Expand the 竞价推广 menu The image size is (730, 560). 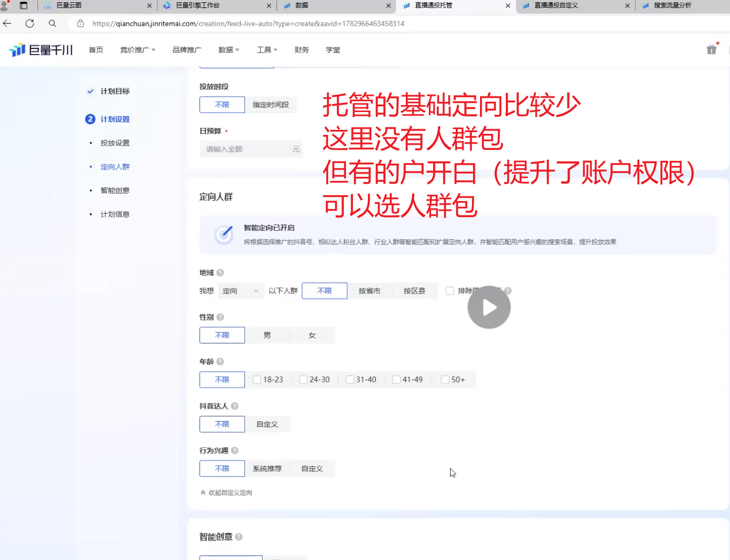coord(137,50)
